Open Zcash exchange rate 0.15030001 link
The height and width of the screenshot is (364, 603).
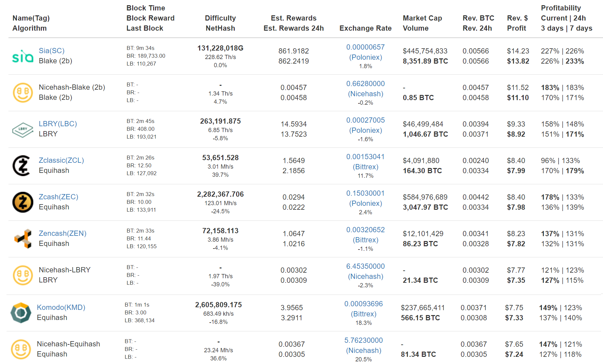pyautogui.click(x=365, y=193)
